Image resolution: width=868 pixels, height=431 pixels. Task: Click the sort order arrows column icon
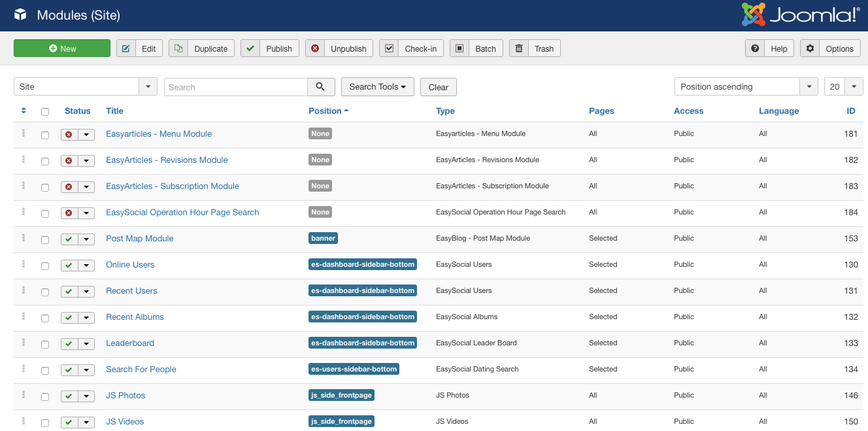(x=24, y=111)
